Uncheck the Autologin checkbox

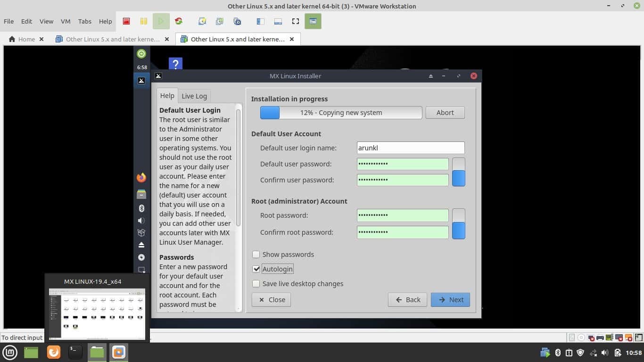tap(256, 269)
